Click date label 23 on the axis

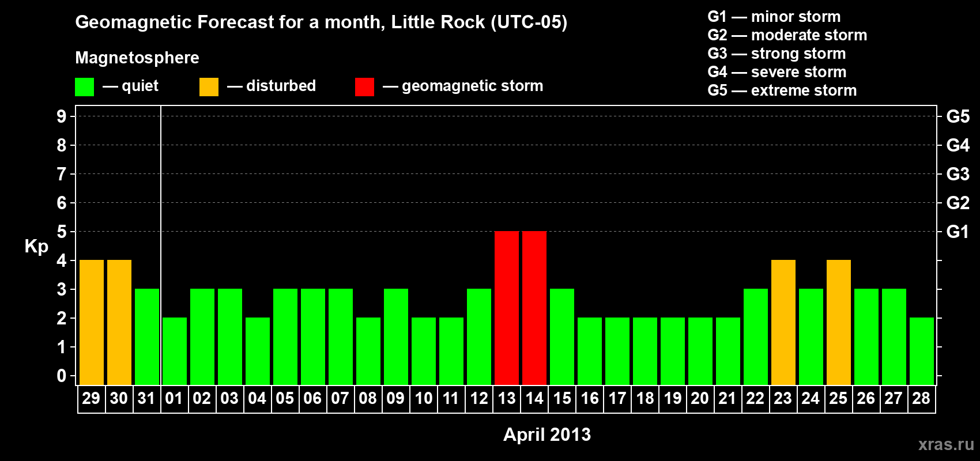coord(783,398)
